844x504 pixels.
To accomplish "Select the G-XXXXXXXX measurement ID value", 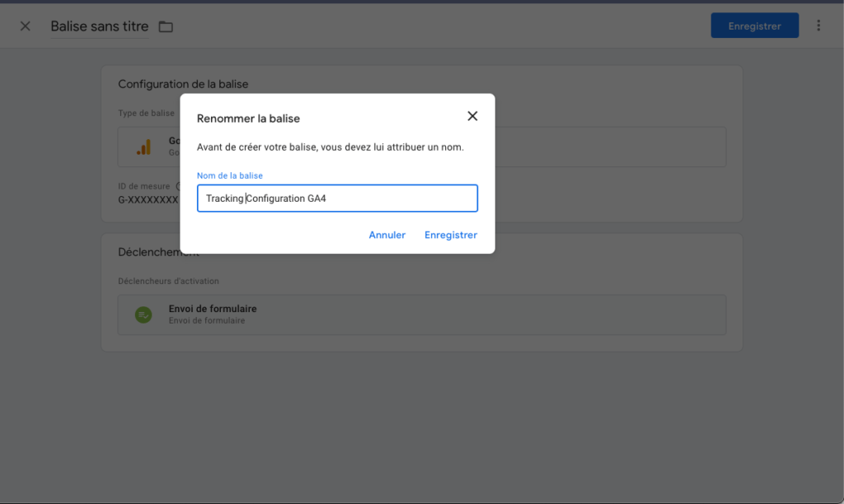I will pyautogui.click(x=148, y=199).
